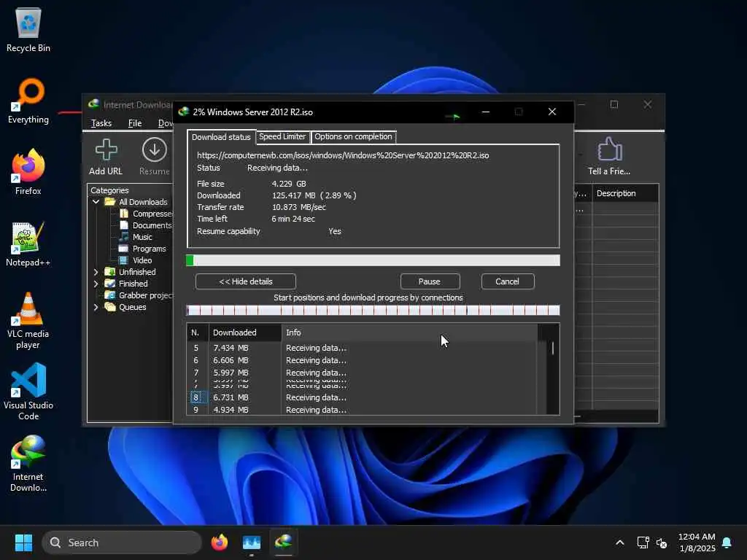Click Hide details button
Screen dimensions: 747x560
[245, 281]
